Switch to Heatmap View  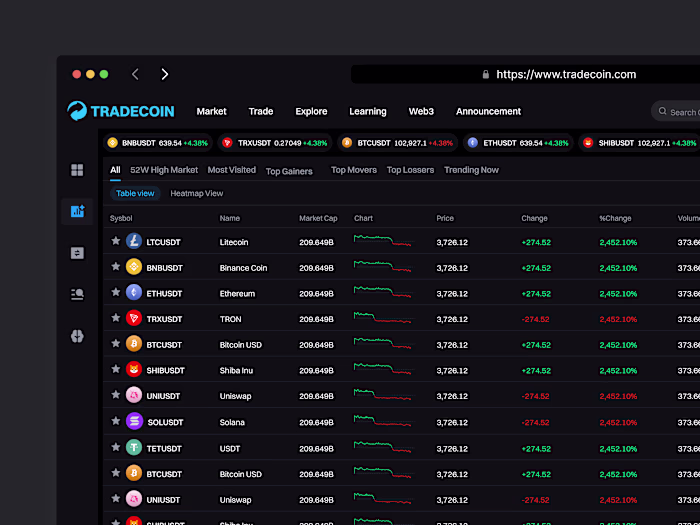[x=196, y=193]
